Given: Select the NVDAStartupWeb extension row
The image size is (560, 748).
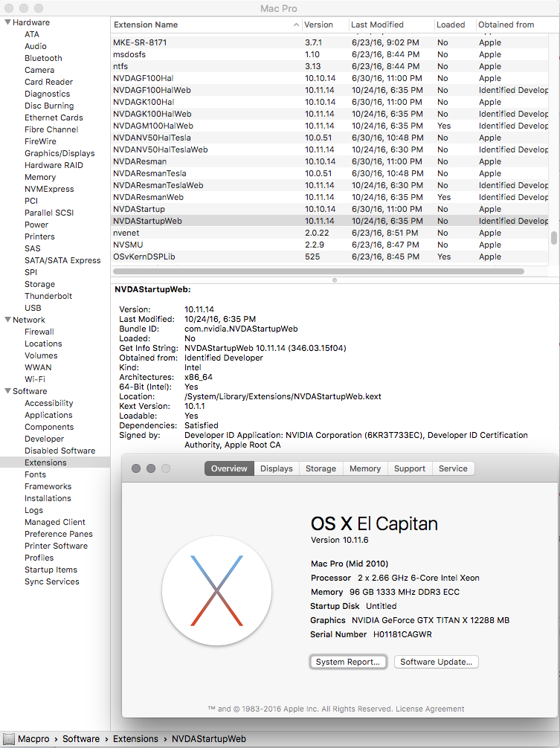Looking at the screenshot, I should point(329,221).
